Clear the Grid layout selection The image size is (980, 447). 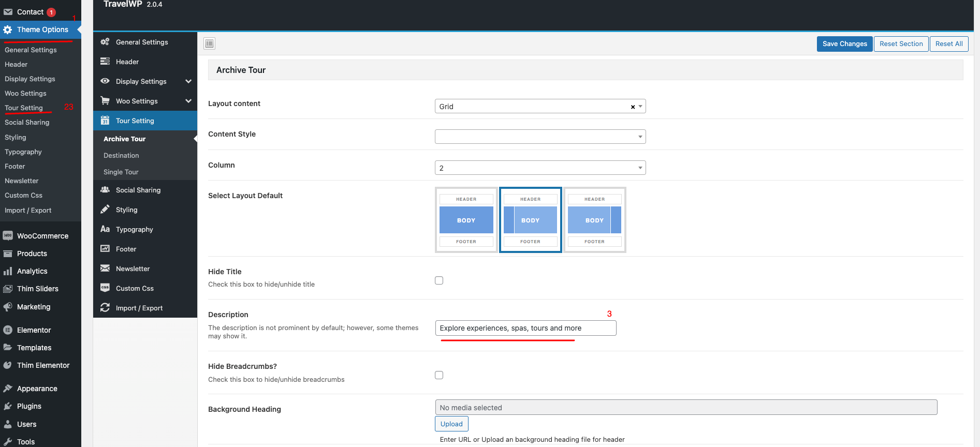tap(633, 107)
